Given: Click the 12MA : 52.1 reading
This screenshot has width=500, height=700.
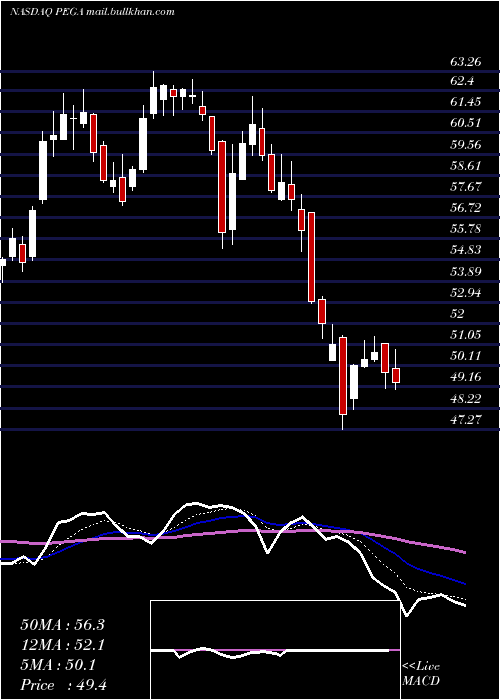Looking at the screenshot, I should pyautogui.click(x=62, y=645).
